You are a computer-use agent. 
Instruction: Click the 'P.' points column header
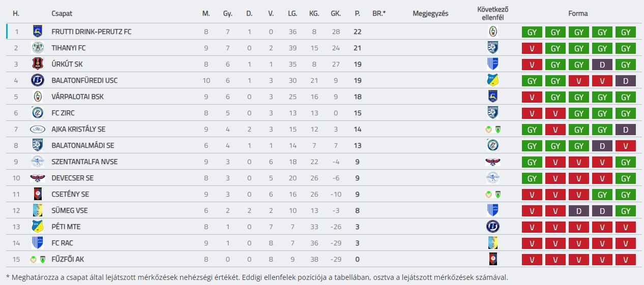357,14
